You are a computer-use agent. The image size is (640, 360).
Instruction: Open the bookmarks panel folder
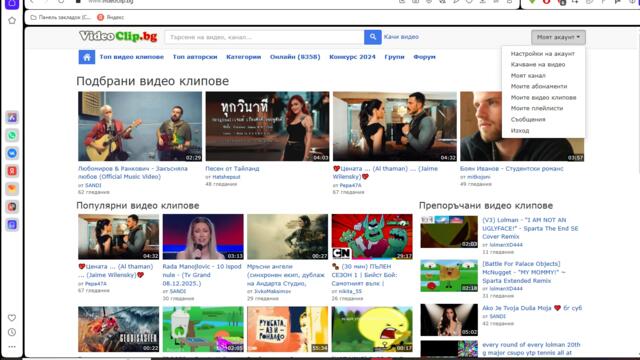[60, 17]
